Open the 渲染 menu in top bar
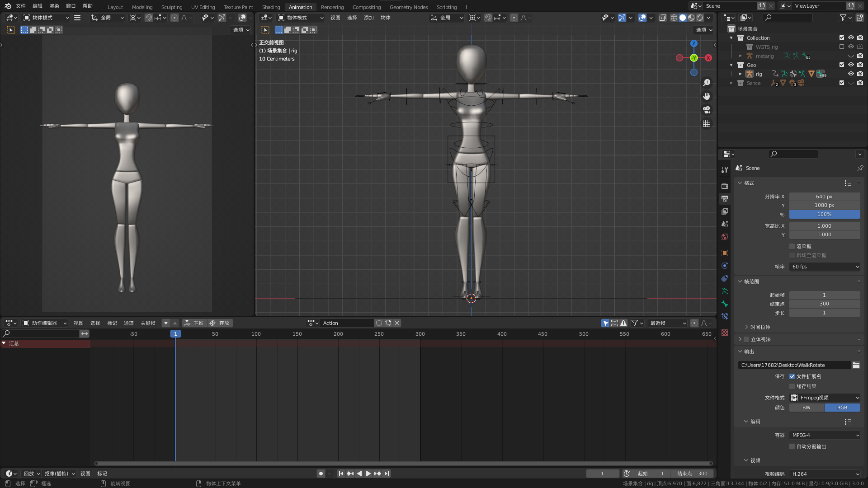Image resolution: width=868 pixels, height=488 pixels. tap(54, 6)
